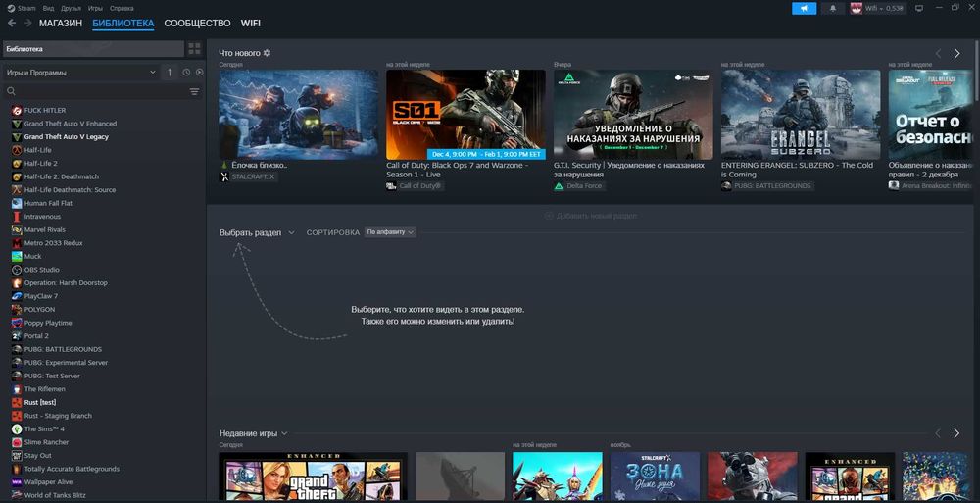Go back with the left navigation arrow

click(11, 24)
